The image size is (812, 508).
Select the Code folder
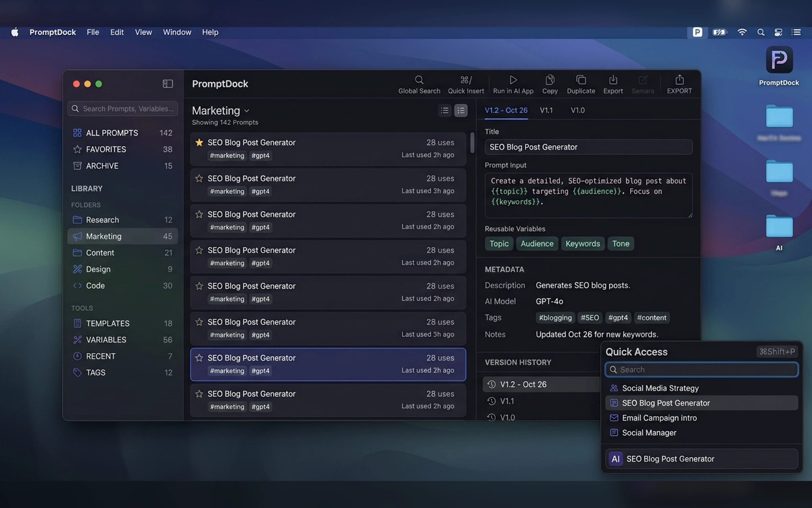point(122,285)
